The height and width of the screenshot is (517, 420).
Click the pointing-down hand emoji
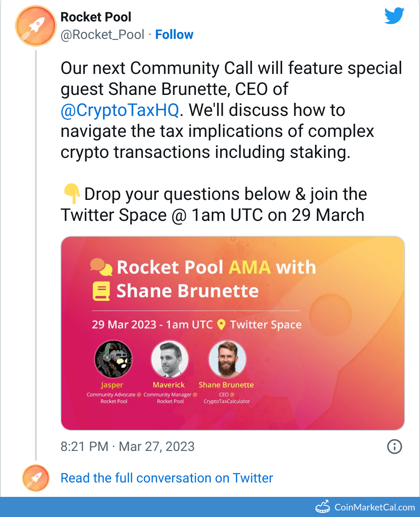click(71, 194)
